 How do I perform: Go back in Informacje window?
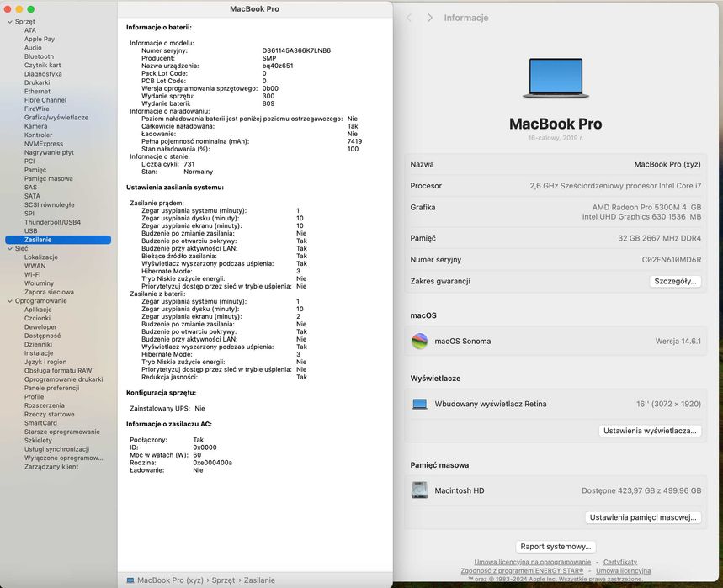tap(409, 18)
